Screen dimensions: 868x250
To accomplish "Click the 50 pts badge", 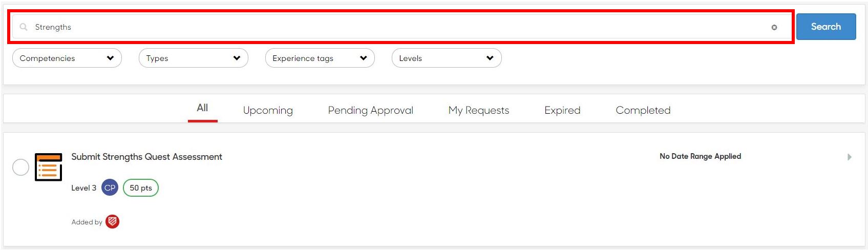I will tap(141, 188).
